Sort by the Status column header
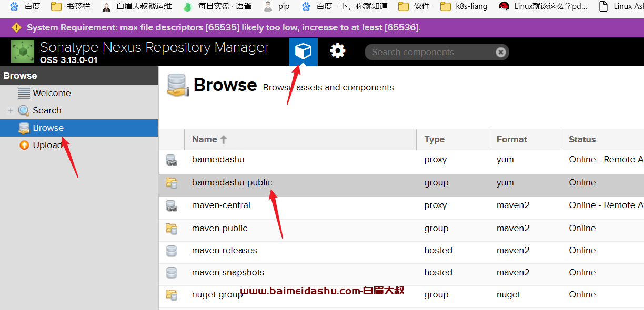This screenshot has height=310, width=644. (602, 139)
